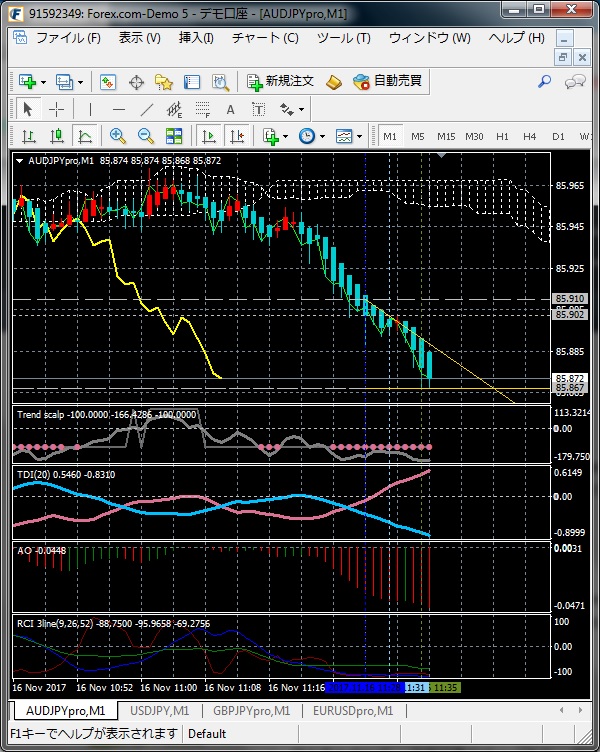This screenshot has height=752, width=600.
Task: Toggle chart shift
Action: pyautogui.click(x=237, y=137)
